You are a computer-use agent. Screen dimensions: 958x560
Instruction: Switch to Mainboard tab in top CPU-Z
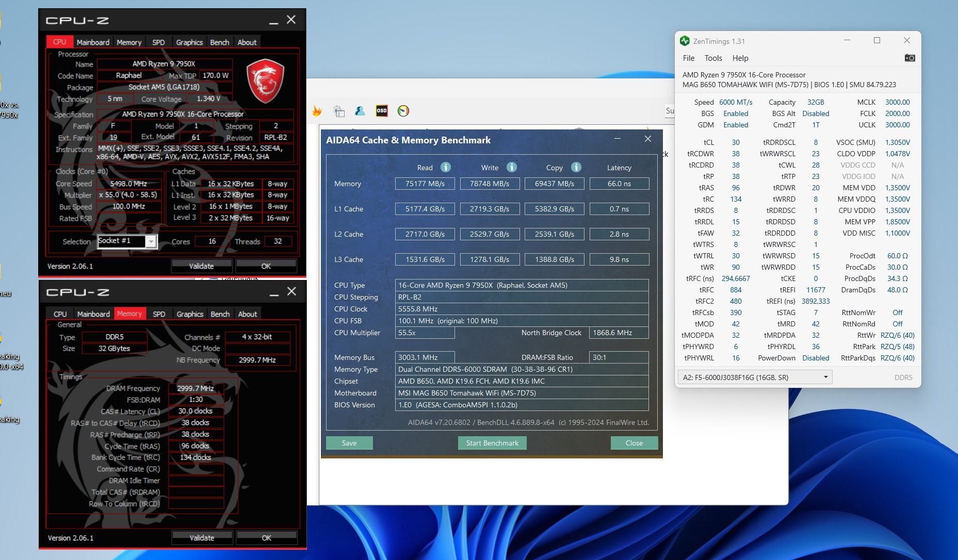point(93,42)
